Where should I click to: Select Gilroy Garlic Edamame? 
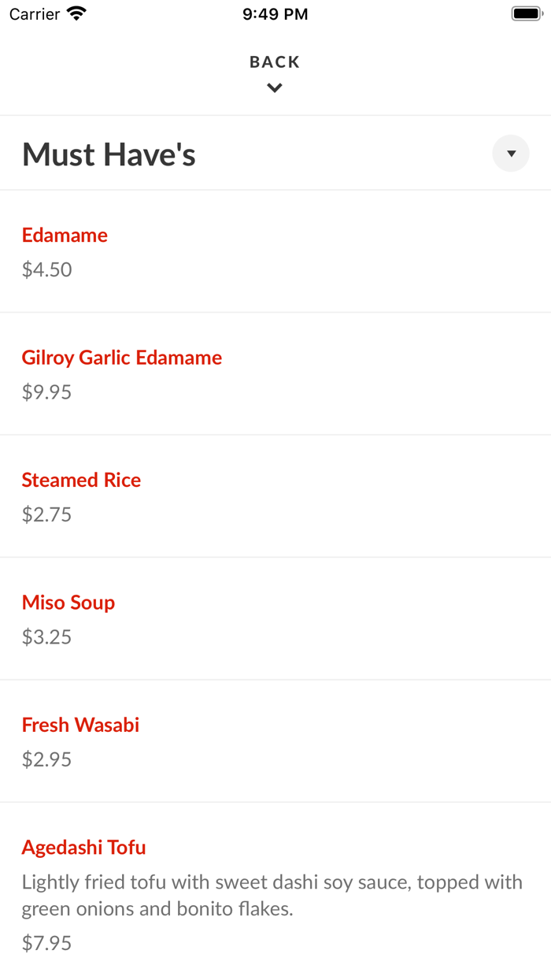point(122,358)
